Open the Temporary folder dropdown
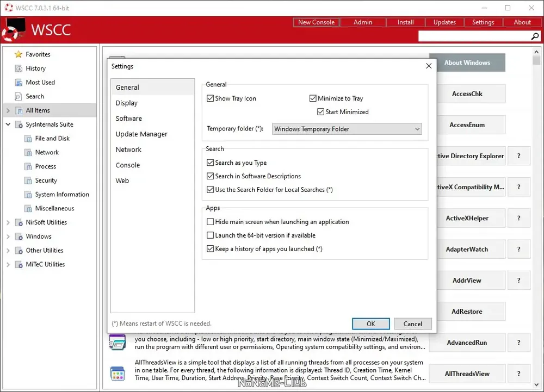 click(x=347, y=129)
